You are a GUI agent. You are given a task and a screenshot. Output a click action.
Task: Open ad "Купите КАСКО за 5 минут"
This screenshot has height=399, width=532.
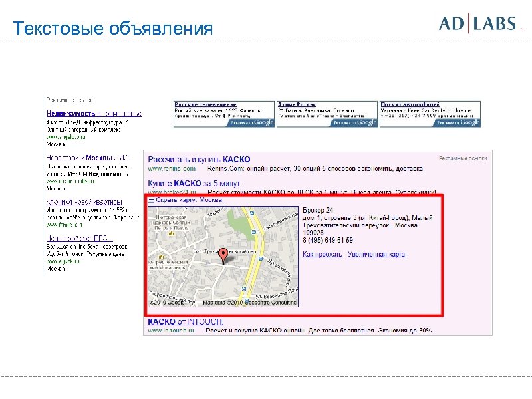coord(194,184)
